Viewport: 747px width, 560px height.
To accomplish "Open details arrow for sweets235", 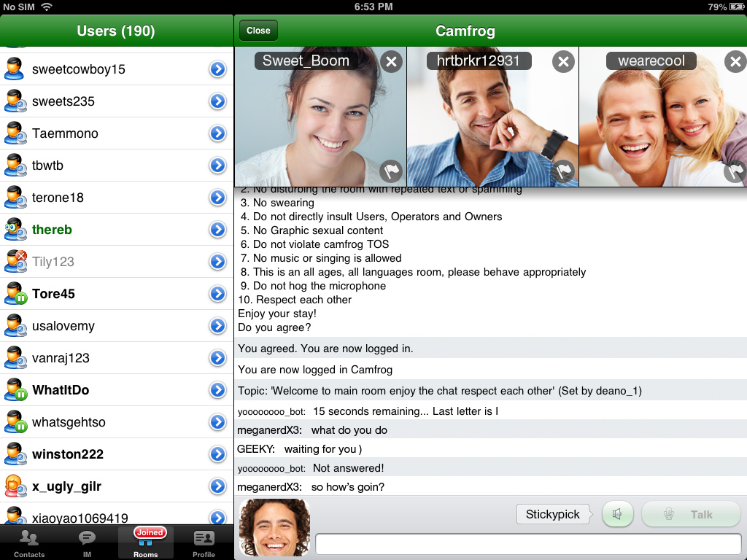I will [x=217, y=101].
